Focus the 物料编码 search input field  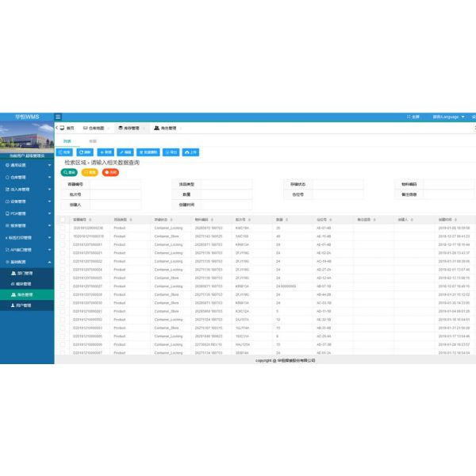click(449, 184)
